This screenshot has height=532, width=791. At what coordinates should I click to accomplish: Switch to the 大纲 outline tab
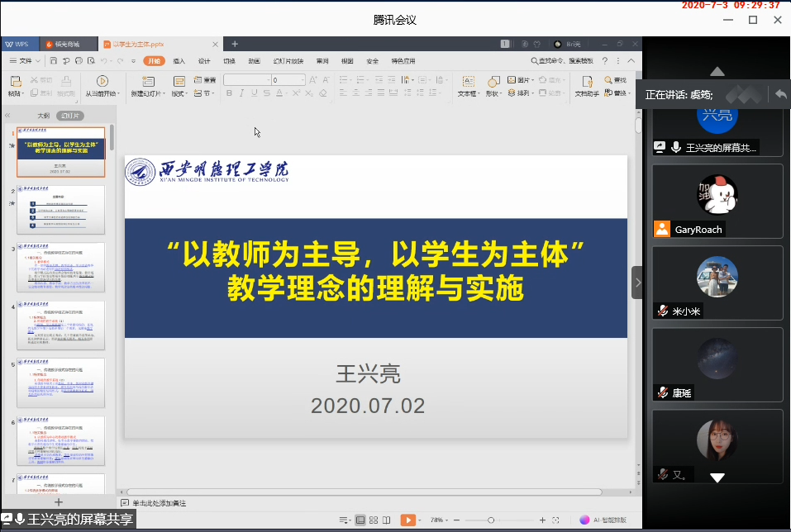43,116
